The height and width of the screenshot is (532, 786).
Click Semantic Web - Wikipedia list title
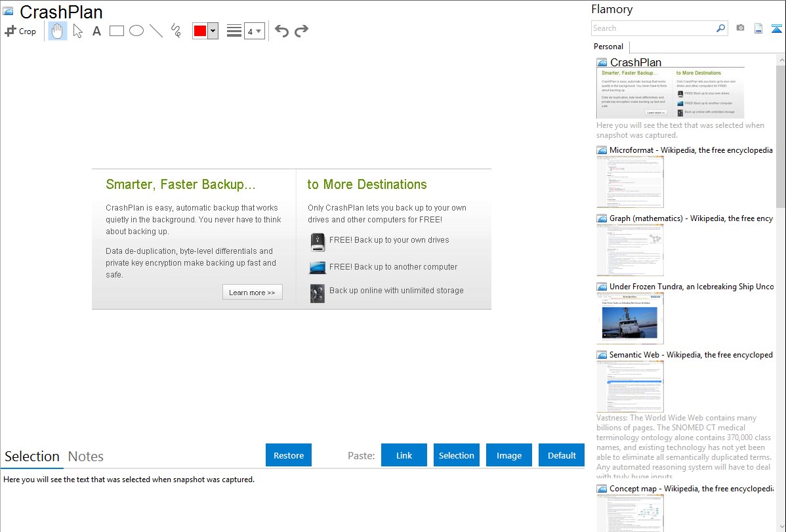(x=691, y=354)
